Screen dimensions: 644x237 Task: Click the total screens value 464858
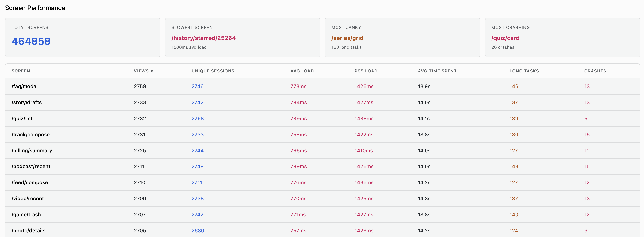(31, 41)
